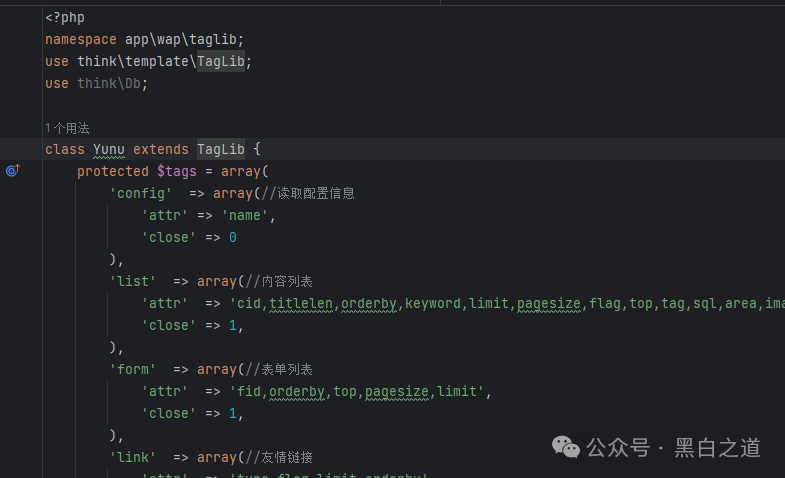Open the '1个用法' usages hint
785x478 pixels.
pyautogui.click(x=67, y=128)
